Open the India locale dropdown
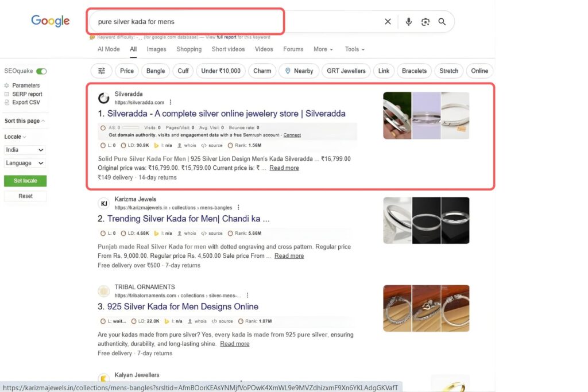 [25, 150]
